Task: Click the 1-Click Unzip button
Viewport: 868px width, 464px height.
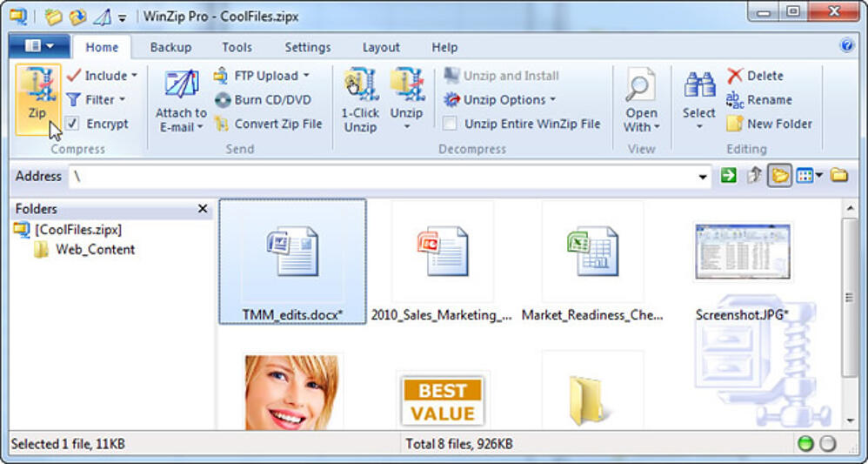Action: tap(360, 100)
